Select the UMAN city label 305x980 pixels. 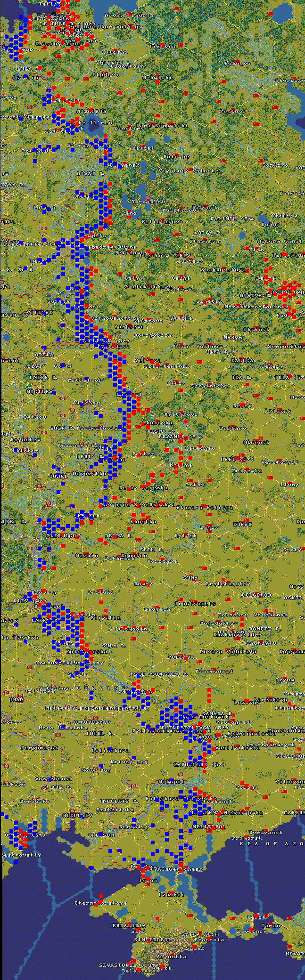(16, 700)
